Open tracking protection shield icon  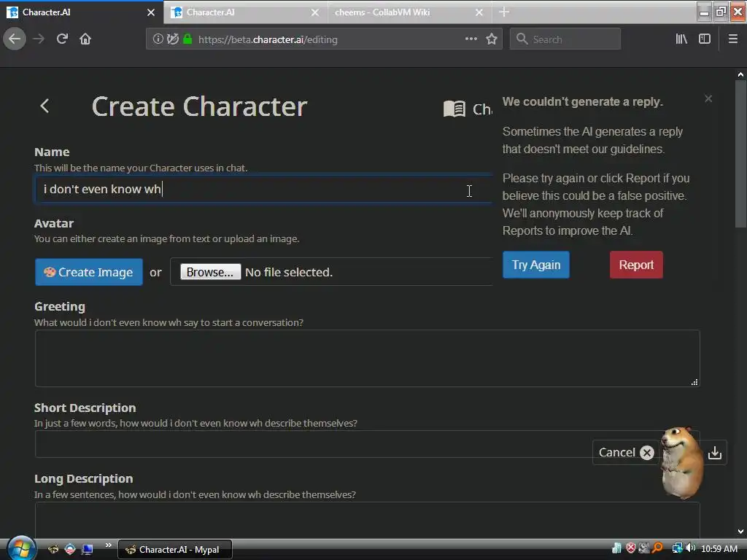pos(173,39)
